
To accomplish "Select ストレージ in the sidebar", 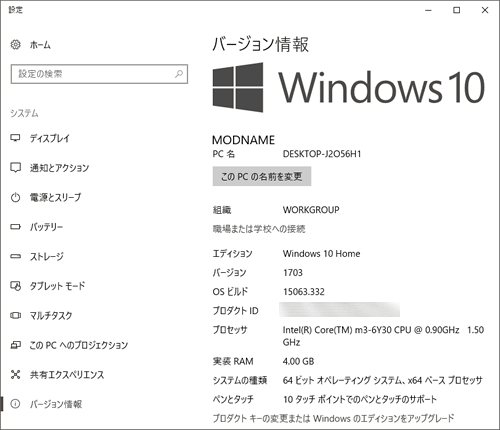I will pyautogui.click(x=46, y=256).
